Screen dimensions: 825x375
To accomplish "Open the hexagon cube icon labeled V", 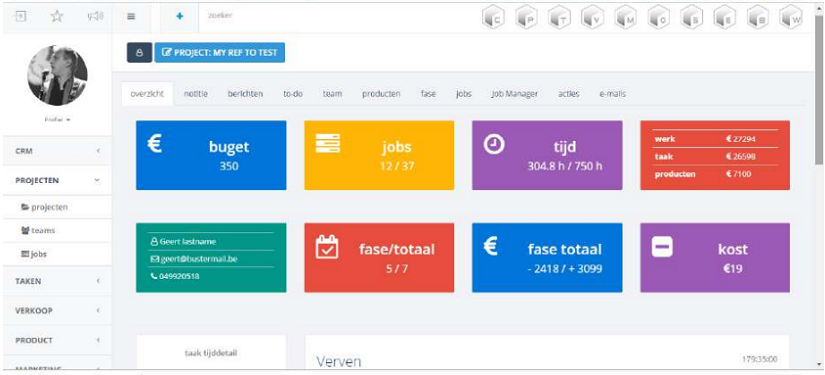I will [x=592, y=18].
